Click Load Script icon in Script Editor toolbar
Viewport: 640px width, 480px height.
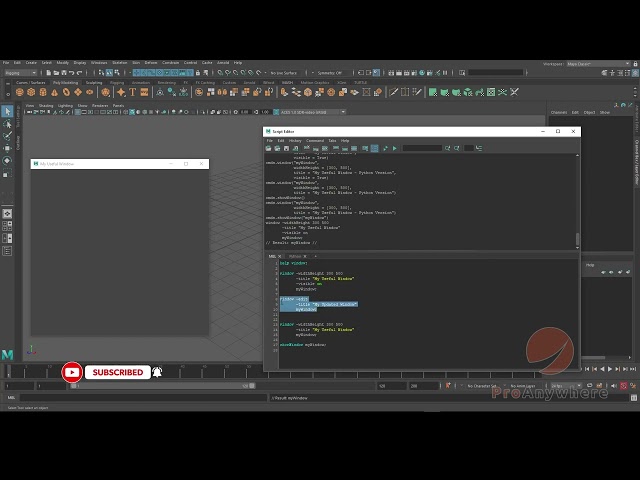(x=268, y=148)
